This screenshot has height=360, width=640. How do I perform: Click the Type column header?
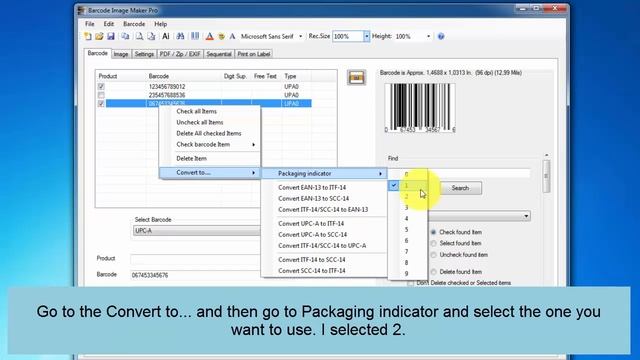[297, 76]
